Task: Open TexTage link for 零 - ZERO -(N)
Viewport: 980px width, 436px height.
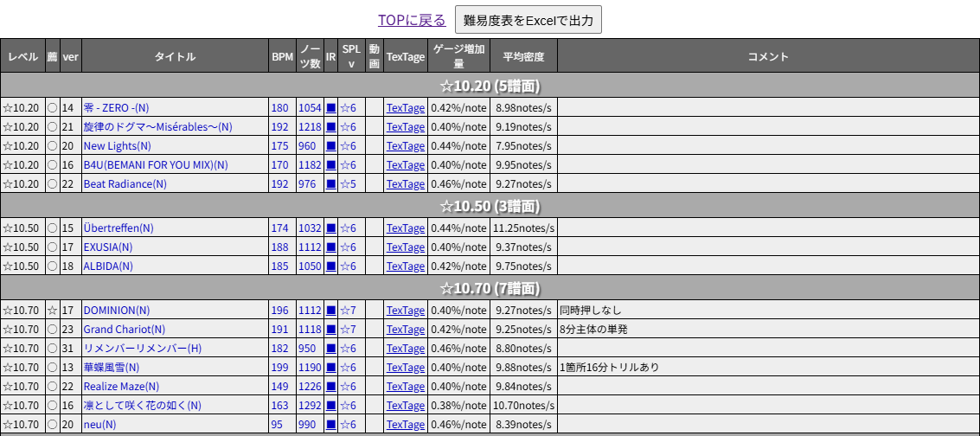Action: [406, 107]
